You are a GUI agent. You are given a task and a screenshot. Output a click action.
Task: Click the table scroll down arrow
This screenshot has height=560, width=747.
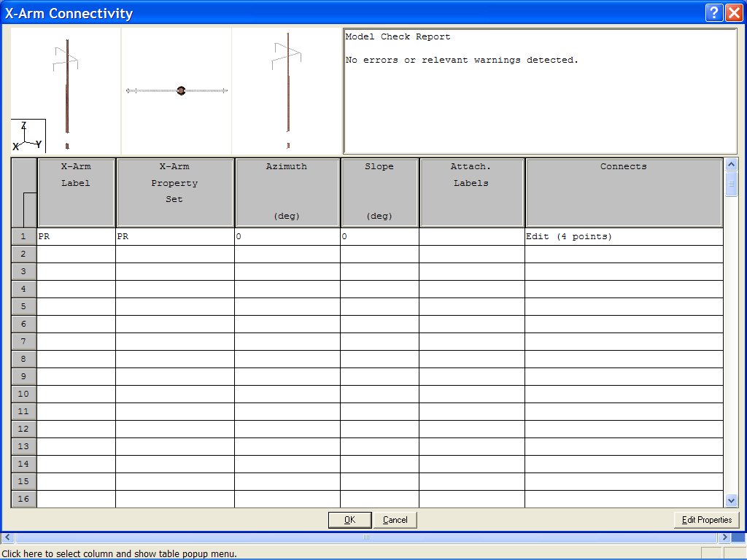[731, 500]
